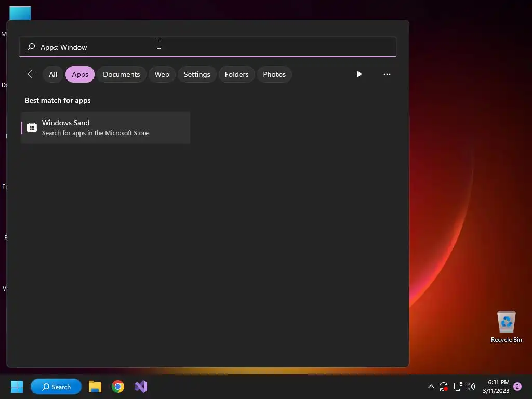Click the back arrow beside the filter tabs
532x399 pixels.
pyautogui.click(x=32, y=74)
